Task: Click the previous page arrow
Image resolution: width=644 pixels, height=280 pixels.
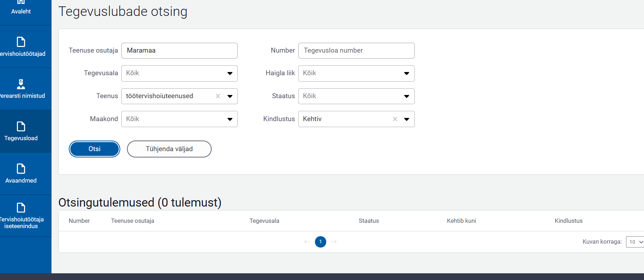Action: coord(307,242)
